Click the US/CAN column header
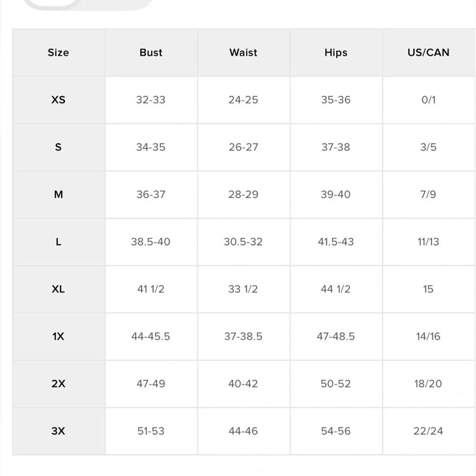Screen dimensions: 476x476 tap(428, 52)
